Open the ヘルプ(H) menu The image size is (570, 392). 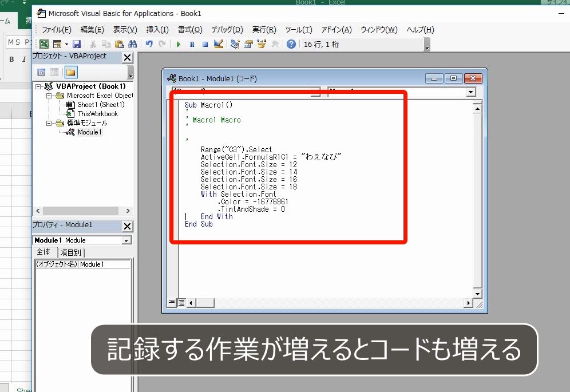420,30
